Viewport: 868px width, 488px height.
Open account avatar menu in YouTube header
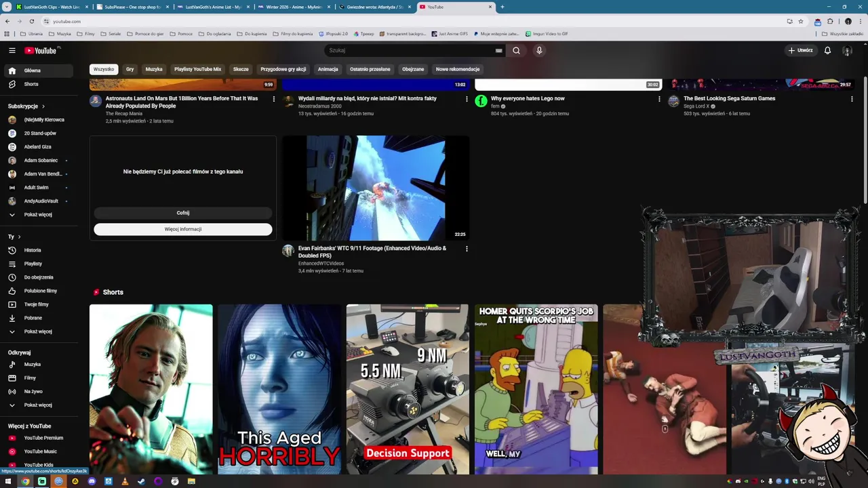[846, 50]
